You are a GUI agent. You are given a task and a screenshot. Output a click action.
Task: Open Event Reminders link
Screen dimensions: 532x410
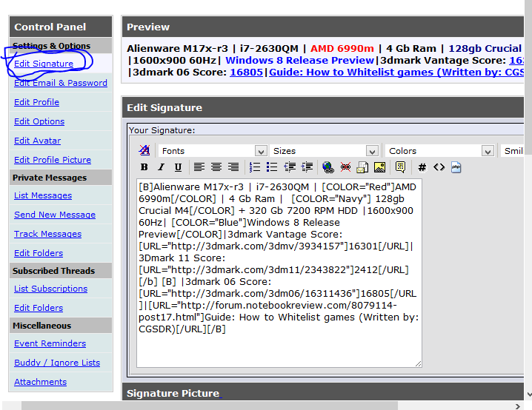click(50, 343)
